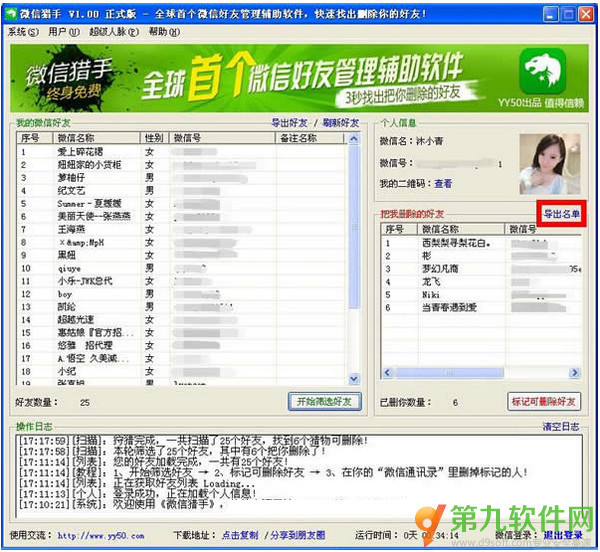Image resolution: width=600 pixels, height=552 pixels.
Task: Click the 刷新好友 link
Action: pos(341,123)
